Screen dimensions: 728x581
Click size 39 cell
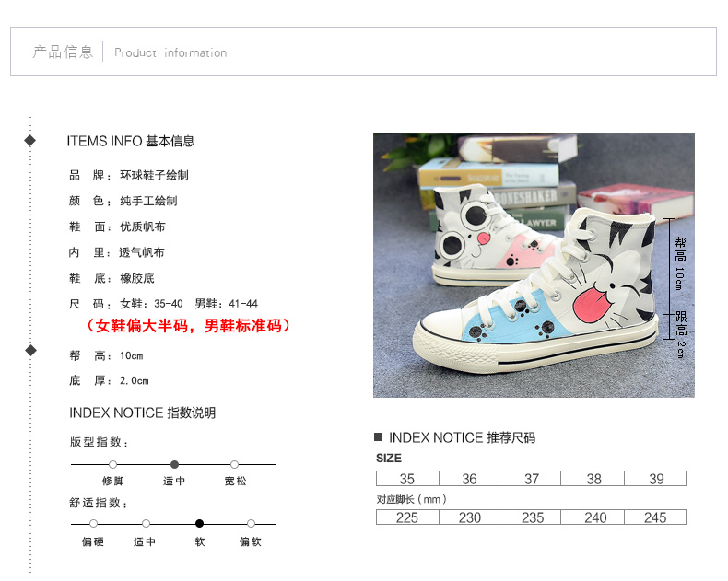click(x=655, y=479)
